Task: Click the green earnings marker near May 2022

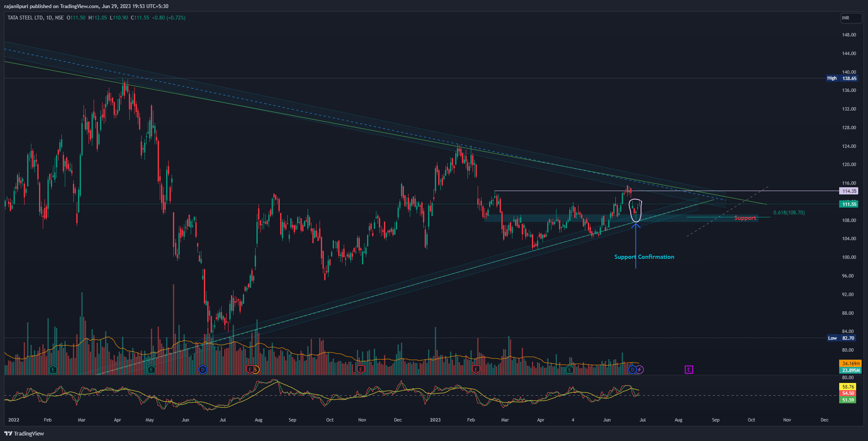Action: (151, 370)
